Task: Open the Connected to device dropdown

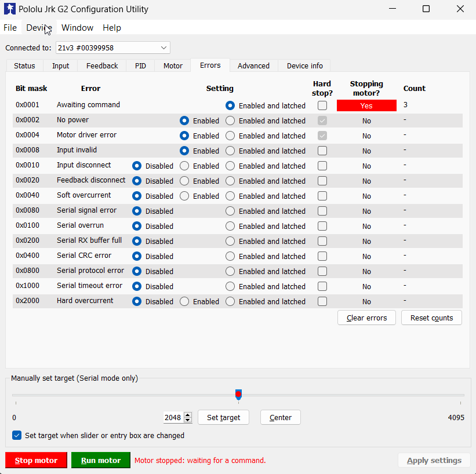Action: click(x=112, y=48)
